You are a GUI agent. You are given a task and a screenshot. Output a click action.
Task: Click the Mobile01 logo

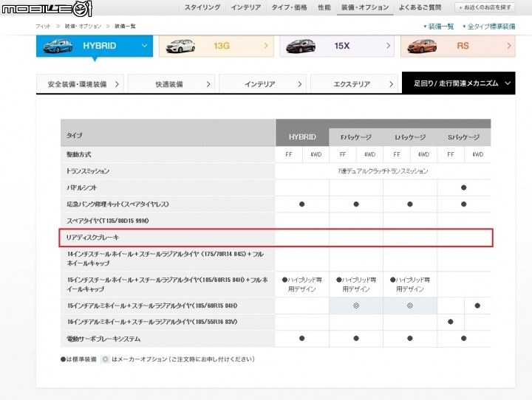tap(47, 8)
